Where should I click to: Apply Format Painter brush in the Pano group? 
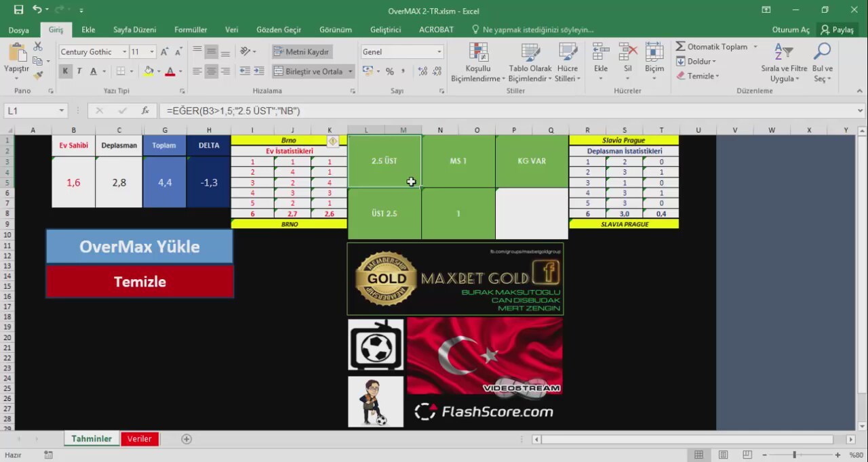coord(38,75)
